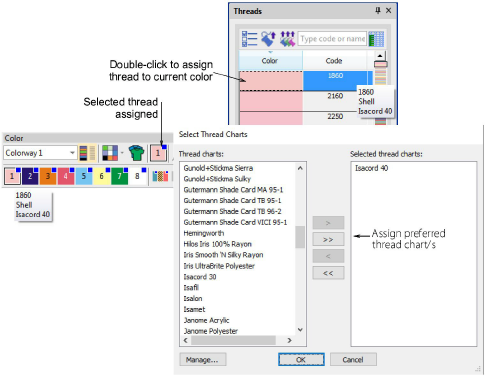This screenshot has width=485, height=388.
Task: Select palette color 5 light blue
Action: [84, 176]
